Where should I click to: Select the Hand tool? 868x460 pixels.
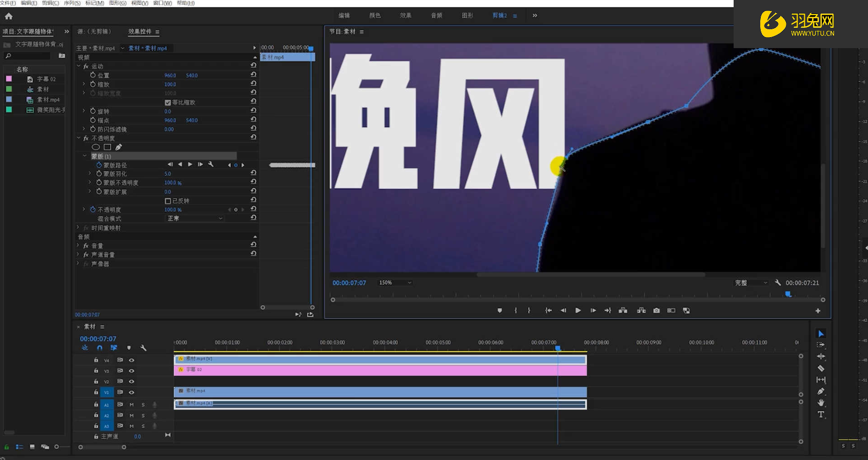coord(821,402)
